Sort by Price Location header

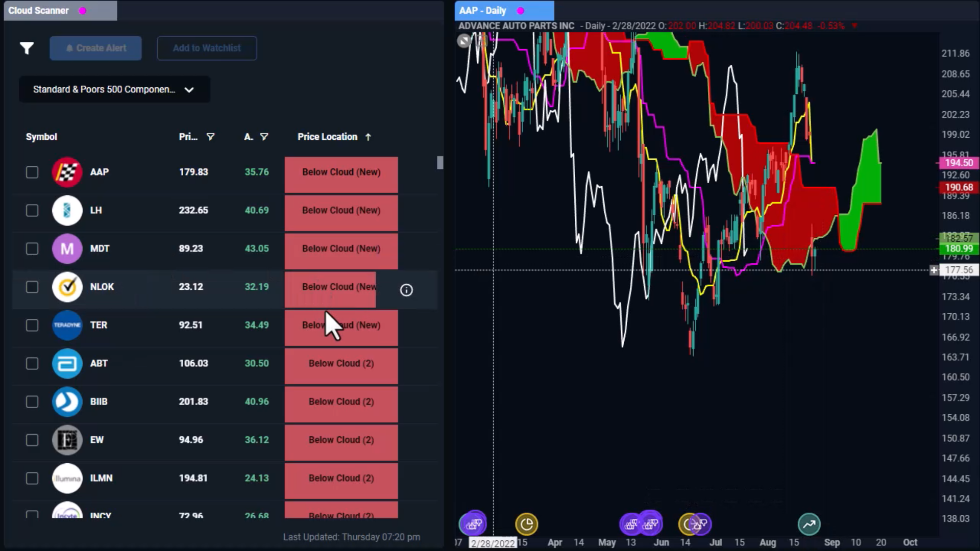(x=327, y=137)
